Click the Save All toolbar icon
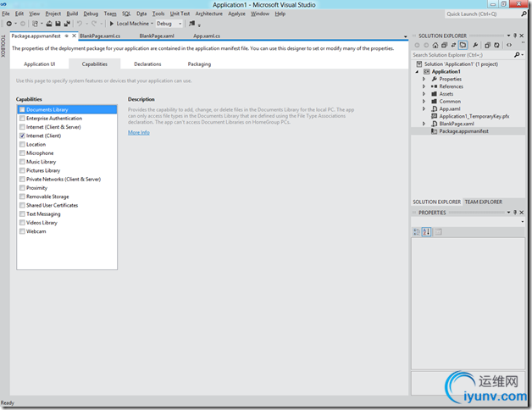Image resolution: width=532 pixels, height=410 pixels. pos(67,24)
